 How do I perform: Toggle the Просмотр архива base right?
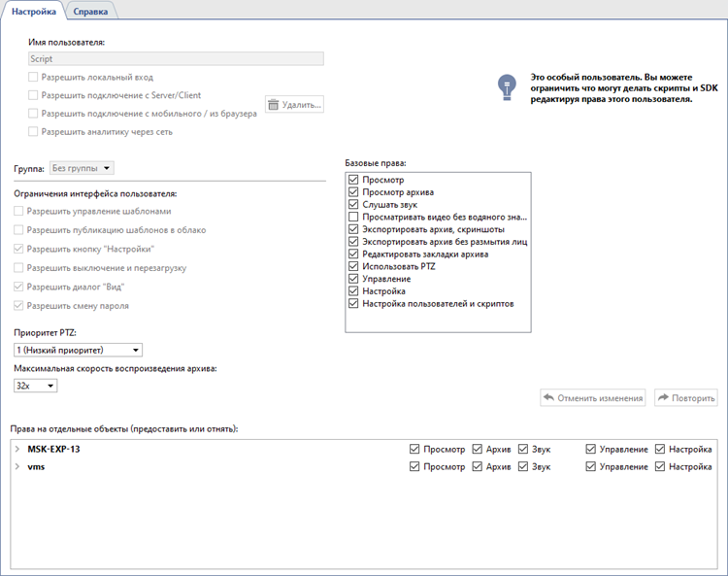pyautogui.click(x=353, y=192)
